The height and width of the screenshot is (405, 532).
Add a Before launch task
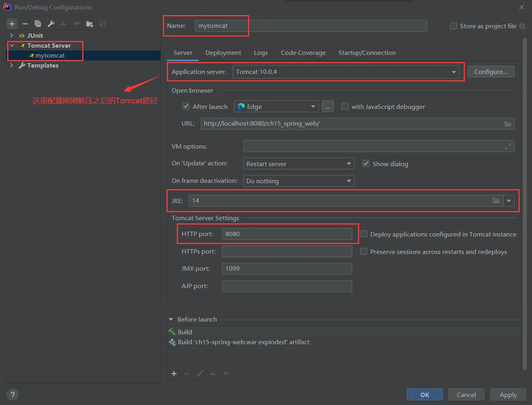(x=174, y=374)
